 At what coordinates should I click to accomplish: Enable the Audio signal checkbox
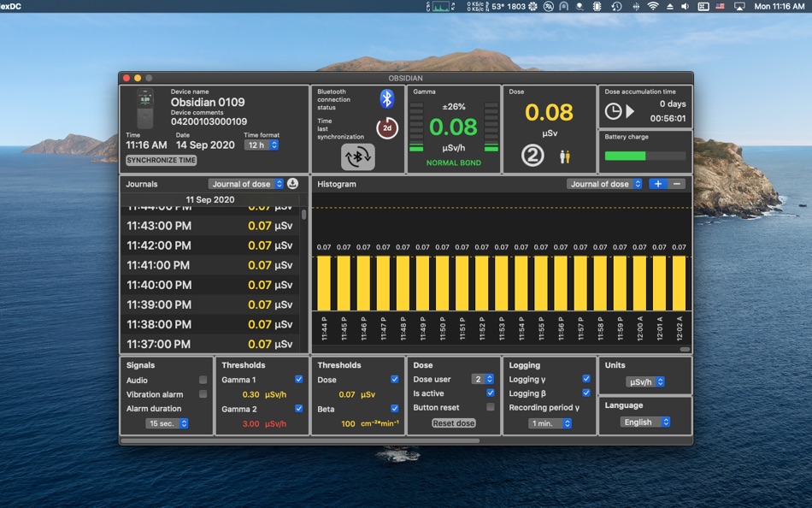click(203, 381)
